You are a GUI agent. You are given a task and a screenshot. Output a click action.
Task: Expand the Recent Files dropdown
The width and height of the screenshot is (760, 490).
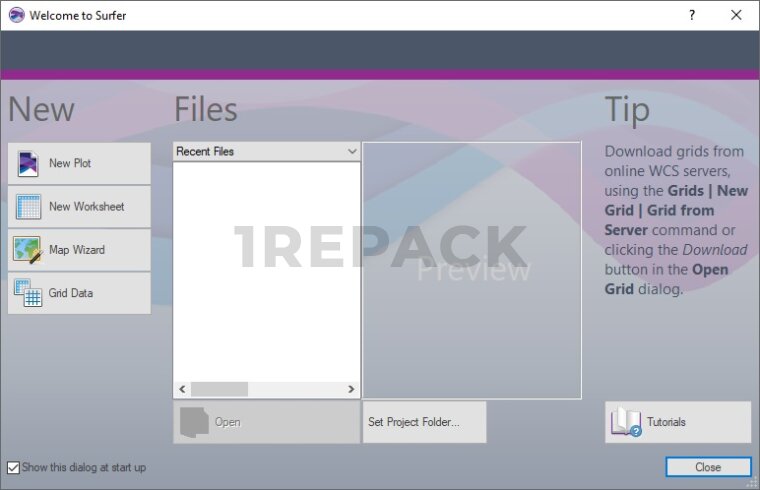pos(351,152)
